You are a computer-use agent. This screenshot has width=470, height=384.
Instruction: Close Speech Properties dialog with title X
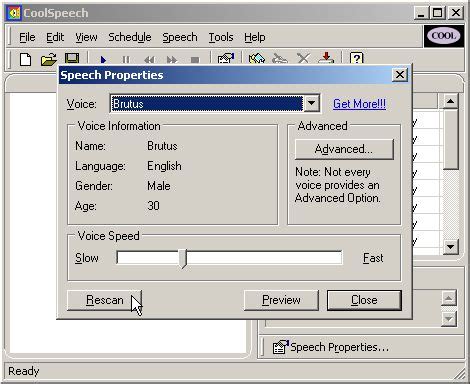click(x=400, y=75)
